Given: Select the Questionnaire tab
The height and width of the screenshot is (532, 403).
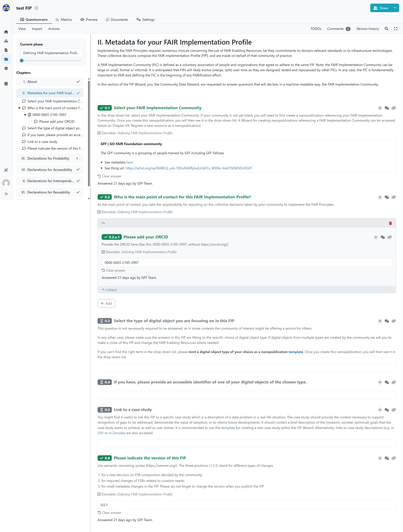Looking at the screenshot, I should 34,20.
